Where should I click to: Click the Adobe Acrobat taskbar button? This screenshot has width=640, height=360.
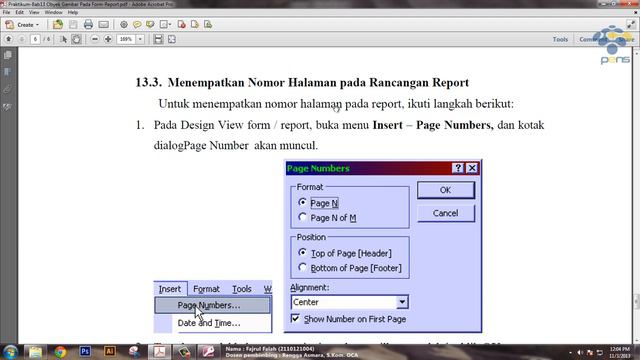(x=159, y=352)
